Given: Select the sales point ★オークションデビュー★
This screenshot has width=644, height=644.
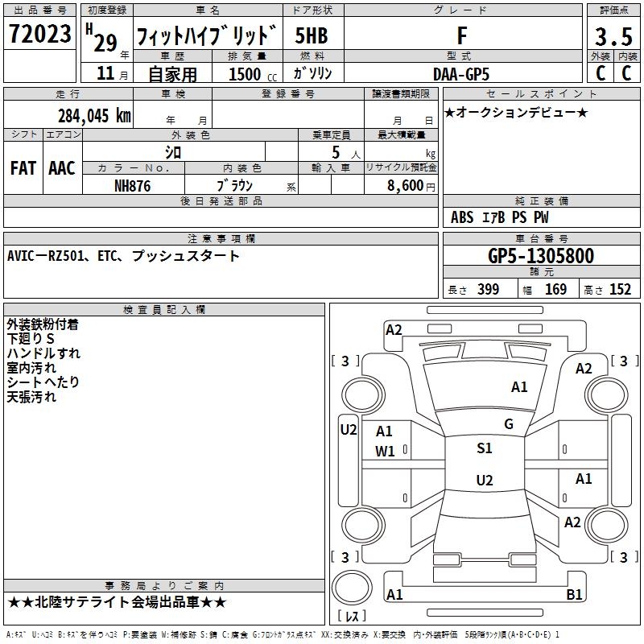Looking at the screenshot, I should pos(516,112).
